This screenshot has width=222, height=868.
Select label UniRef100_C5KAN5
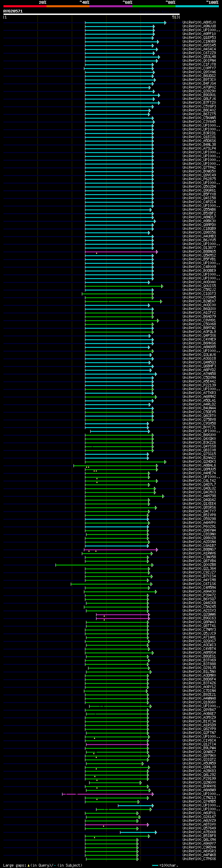(199, 118)
